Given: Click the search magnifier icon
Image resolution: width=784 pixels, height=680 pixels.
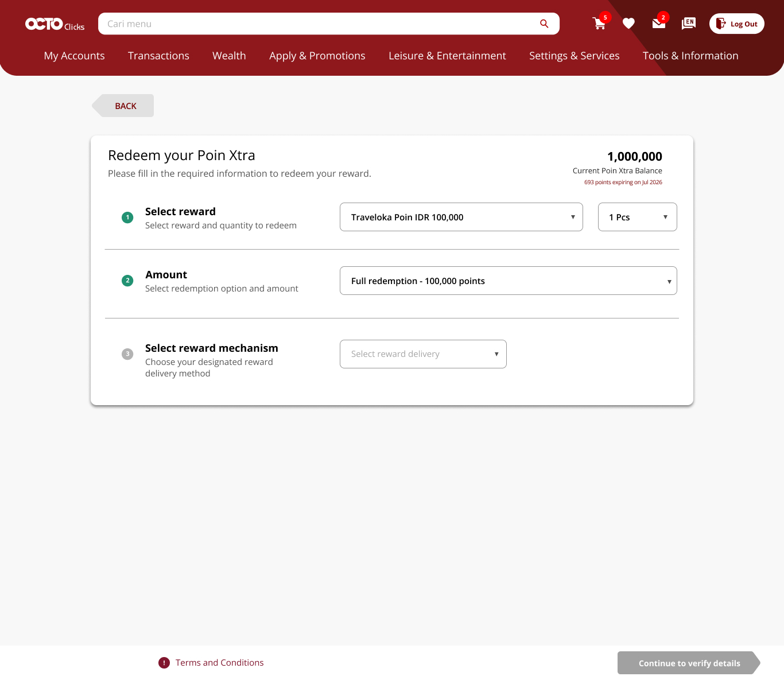Looking at the screenshot, I should coord(544,24).
